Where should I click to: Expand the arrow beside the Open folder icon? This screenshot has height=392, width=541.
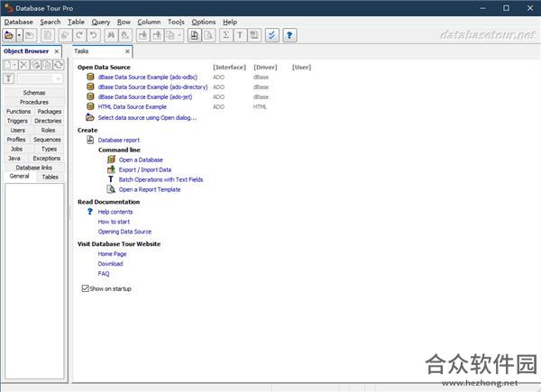19,35
